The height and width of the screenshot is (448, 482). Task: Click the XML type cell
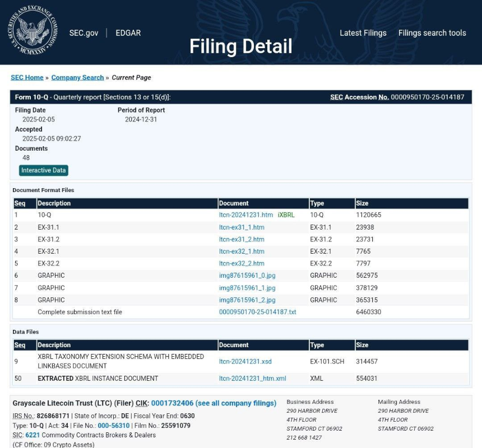[x=316, y=379]
